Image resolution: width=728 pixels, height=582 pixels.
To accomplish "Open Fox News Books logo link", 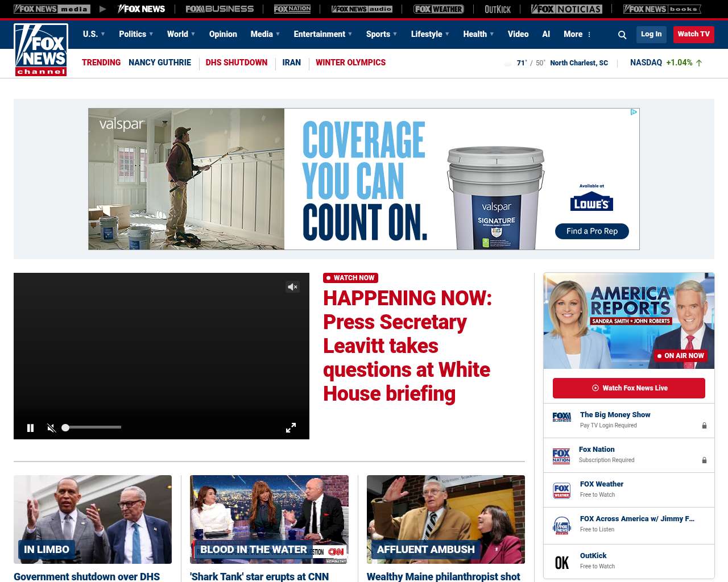I will pos(662,9).
